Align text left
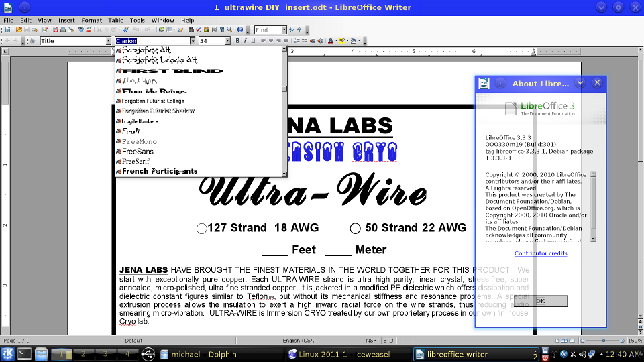 [x=263, y=41]
